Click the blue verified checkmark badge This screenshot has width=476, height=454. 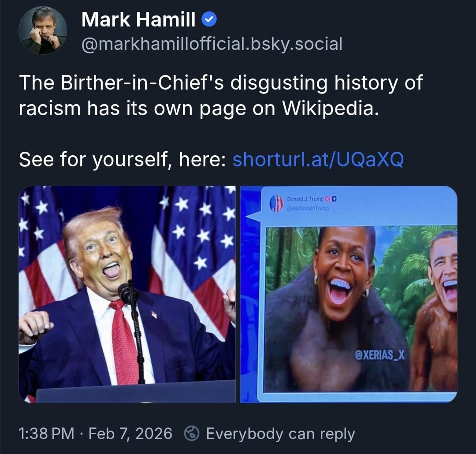pos(209,20)
